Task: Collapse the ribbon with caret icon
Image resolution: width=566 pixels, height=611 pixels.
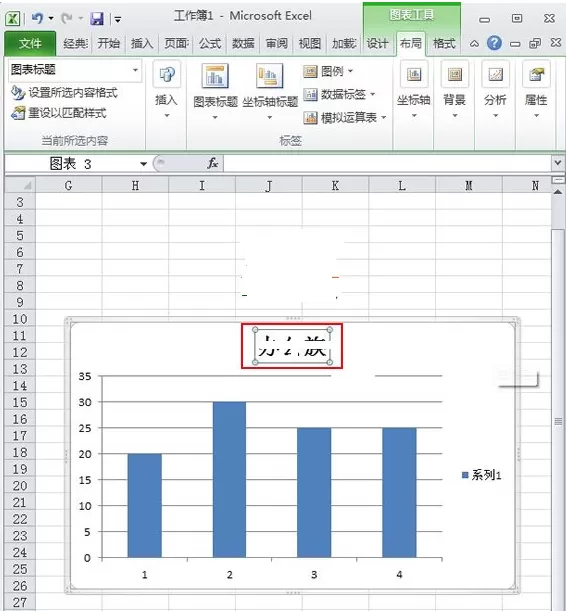Action: click(x=474, y=44)
